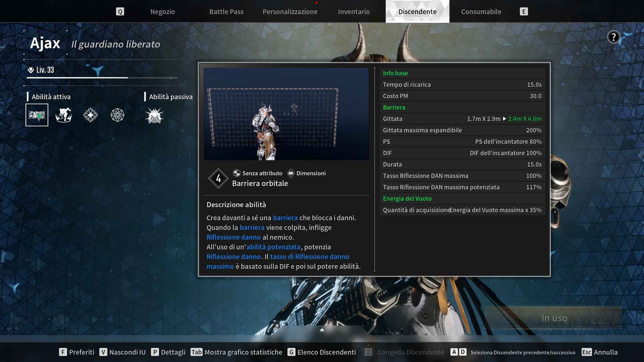Click the level 33 rank icon
Screen dimensions: 644x362
click(x=31, y=69)
